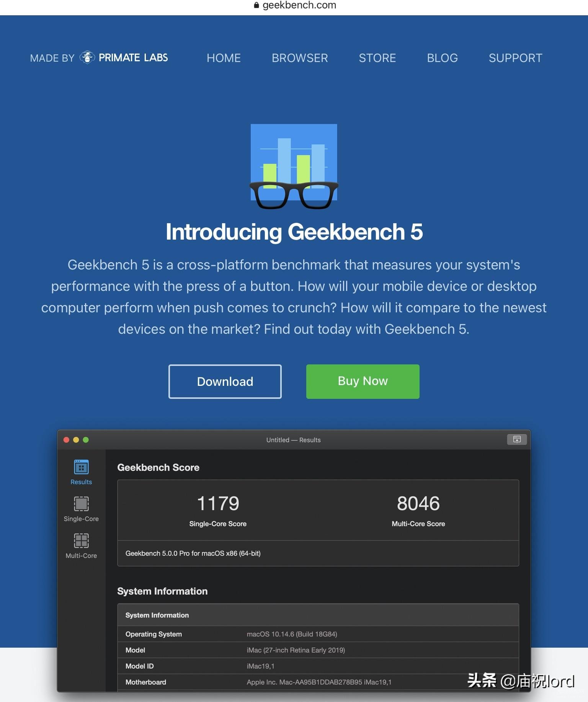Click the 'Untitled — Results' window title
The height and width of the screenshot is (702, 588).
tap(294, 440)
